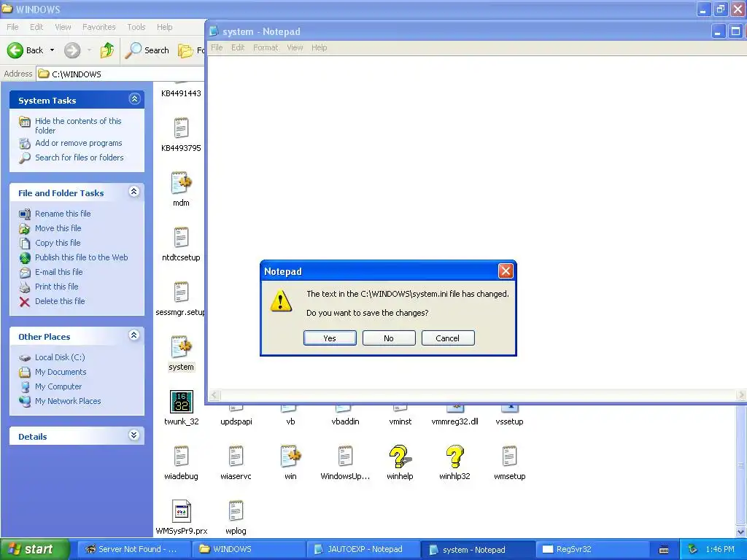Click the Delete this file red X icon

coord(25,301)
